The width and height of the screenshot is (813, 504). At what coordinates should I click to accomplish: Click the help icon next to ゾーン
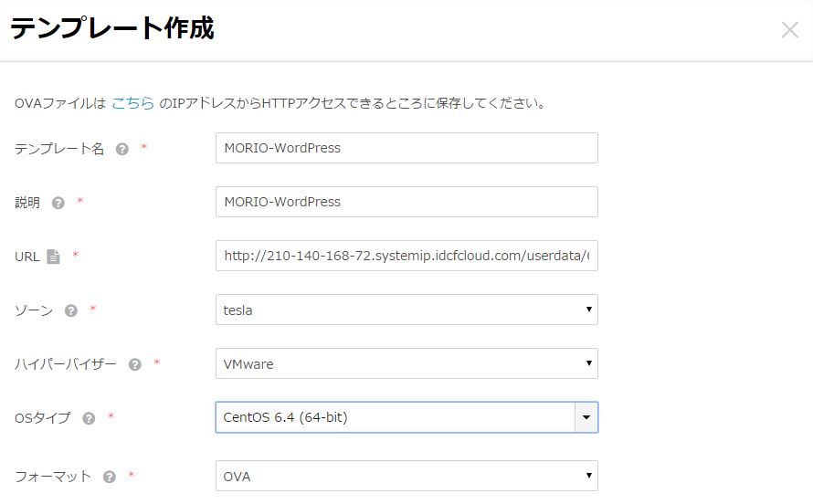[71, 310]
